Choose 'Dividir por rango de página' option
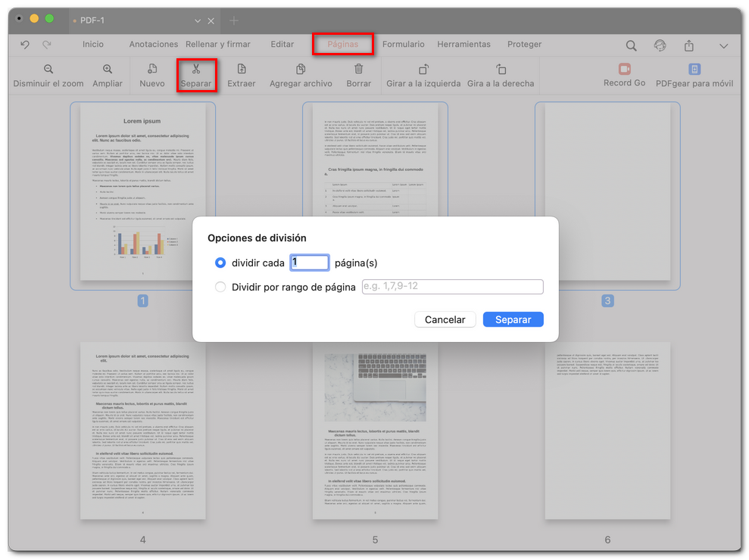Screen dimensions: 749x560 (220, 287)
